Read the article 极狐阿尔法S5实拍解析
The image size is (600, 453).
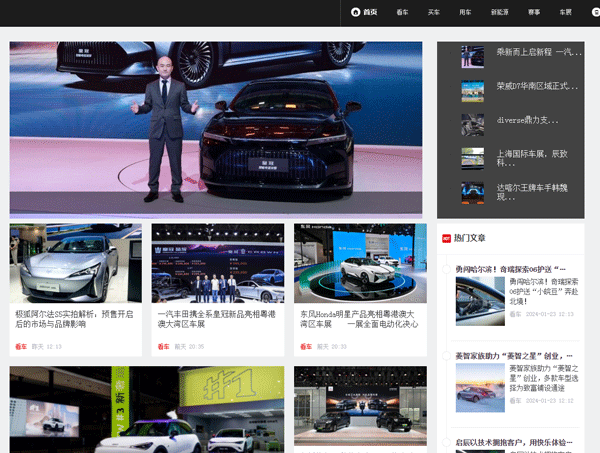[74, 319]
